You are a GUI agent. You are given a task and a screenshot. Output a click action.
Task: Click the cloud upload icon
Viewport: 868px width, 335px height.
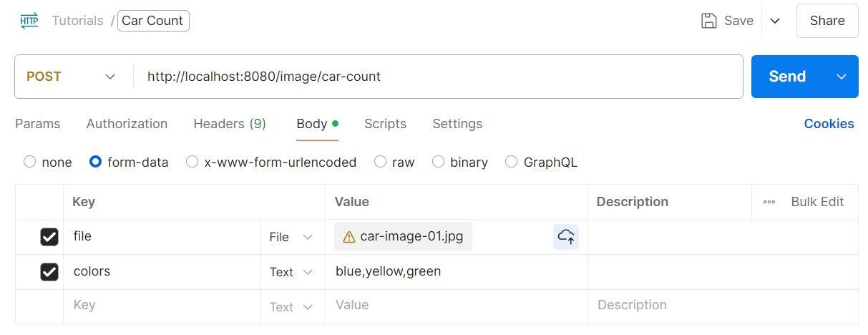point(566,237)
